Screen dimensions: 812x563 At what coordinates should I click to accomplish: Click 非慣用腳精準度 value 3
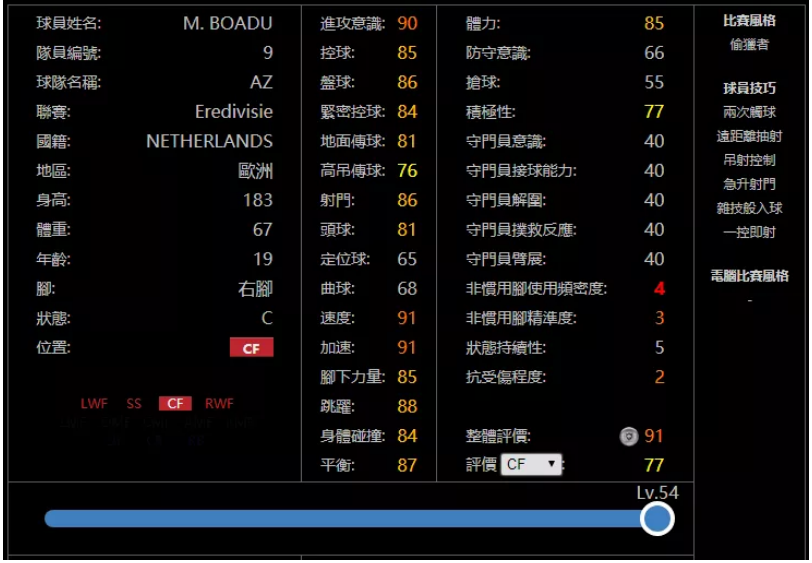point(659,318)
